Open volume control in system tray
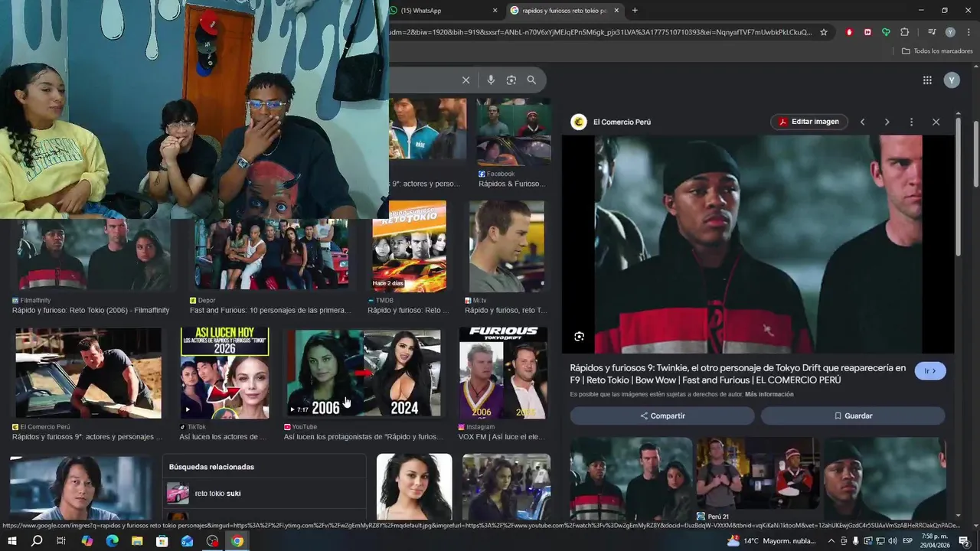This screenshot has height=551, width=980. pos(892,541)
